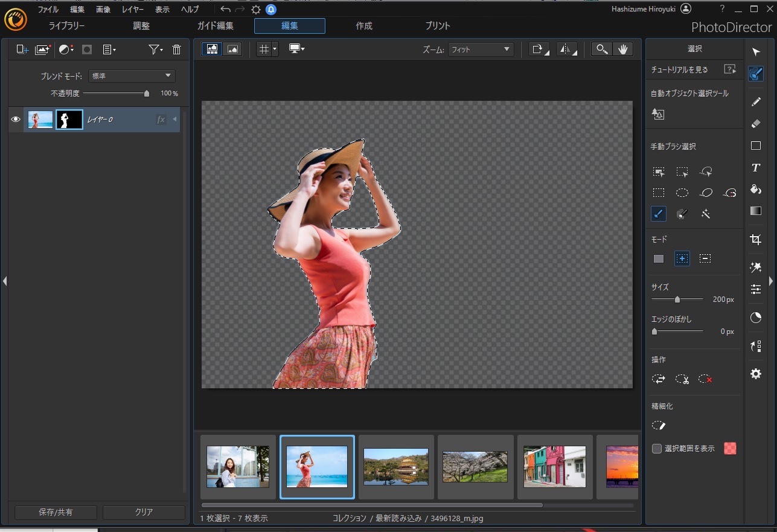Click the 保存/共有 button
This screenshot has width=777, height=532.
point(56,512)
